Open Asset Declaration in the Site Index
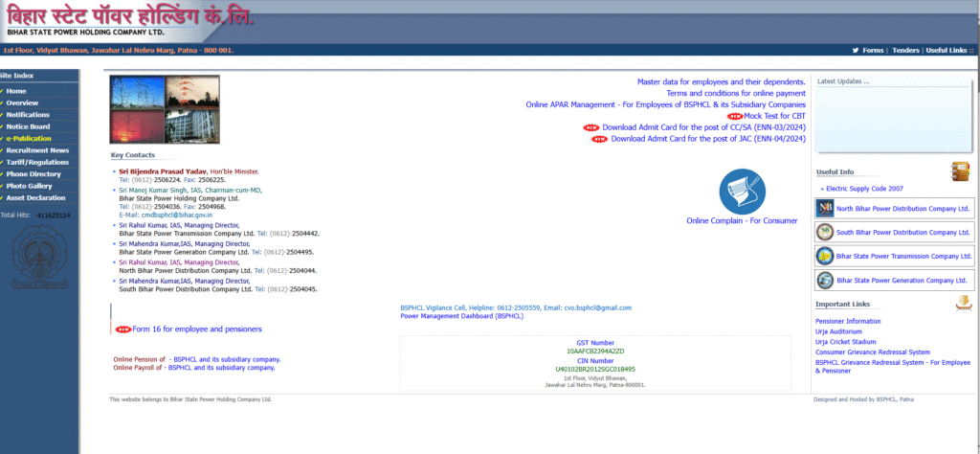Screen dimensions: 980x454 pyautogui.click(x=35, y=198)
